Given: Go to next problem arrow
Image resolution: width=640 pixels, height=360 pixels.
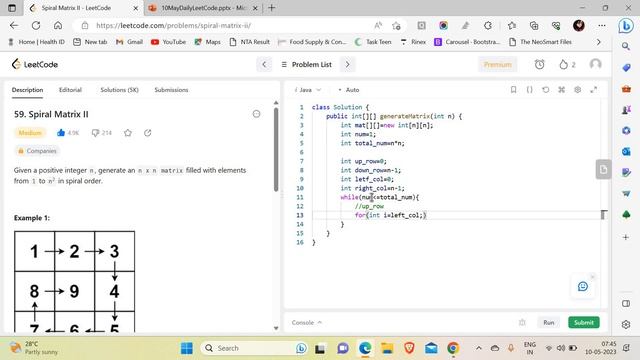Looking at the screenshot, I should pyautogui.click(x=347, y=64).
